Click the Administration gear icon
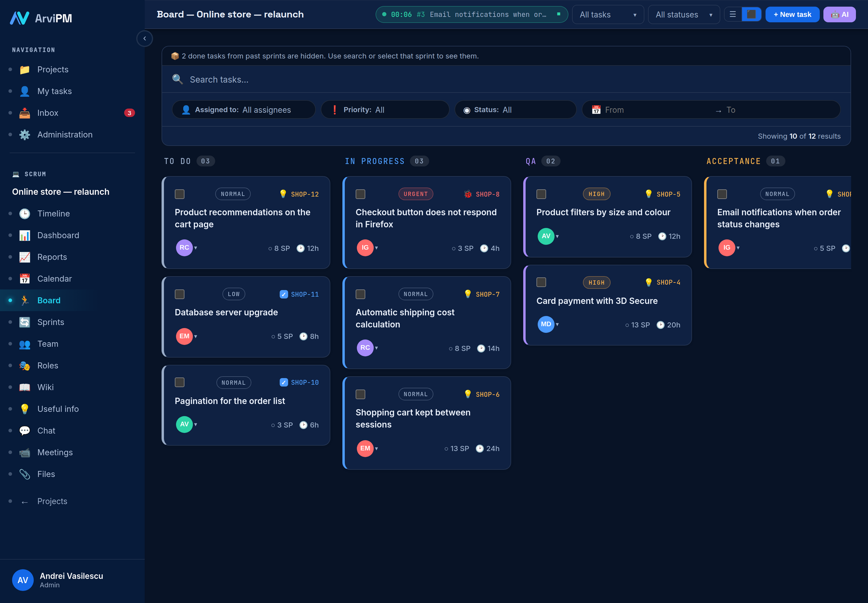This screenshot has width=868, height=603. [x=25, y=135]
